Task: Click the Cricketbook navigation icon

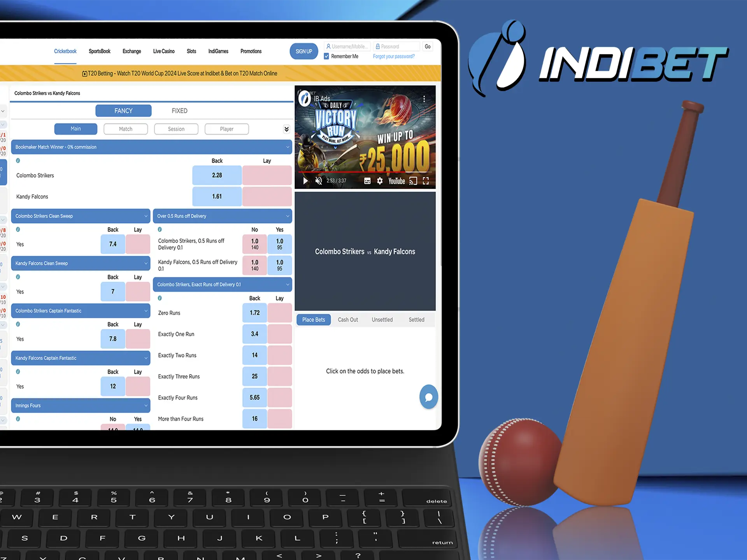Action: coord(65,51)
